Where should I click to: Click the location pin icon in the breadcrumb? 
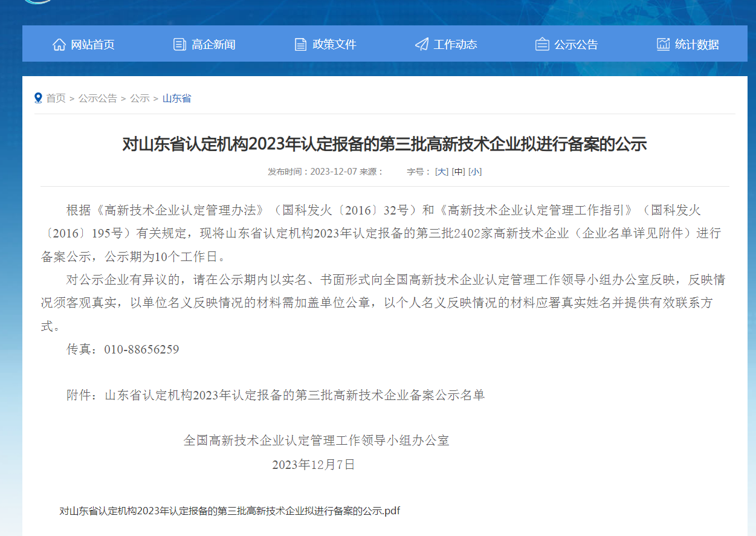pos(38,98)
